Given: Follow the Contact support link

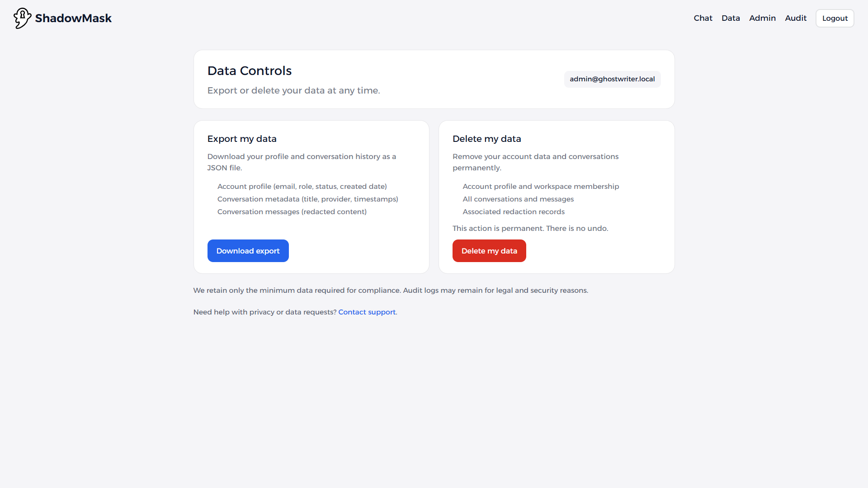Looking at the screenshot, I should click(x=367, y=312).
